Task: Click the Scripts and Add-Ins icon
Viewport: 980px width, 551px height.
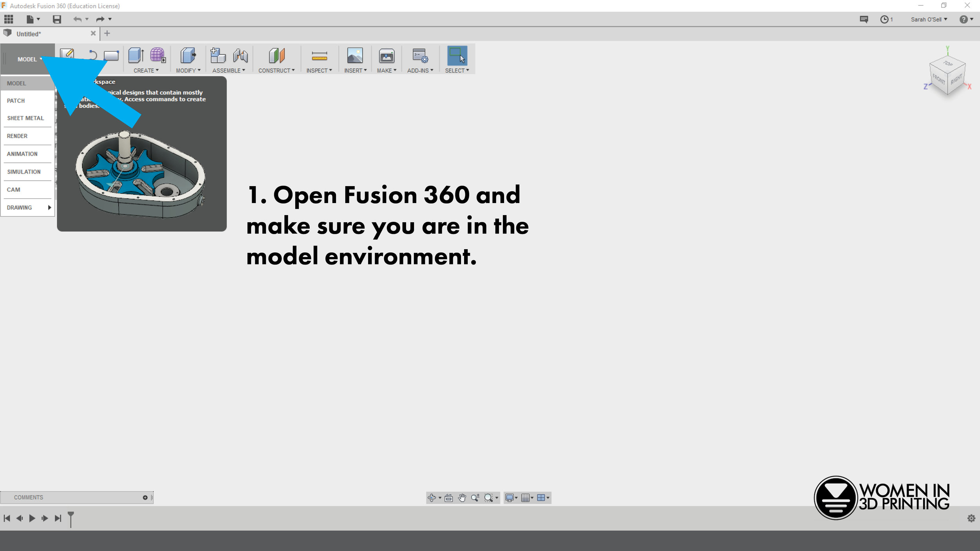Action: pyautogui.click(x=420, y=56)
